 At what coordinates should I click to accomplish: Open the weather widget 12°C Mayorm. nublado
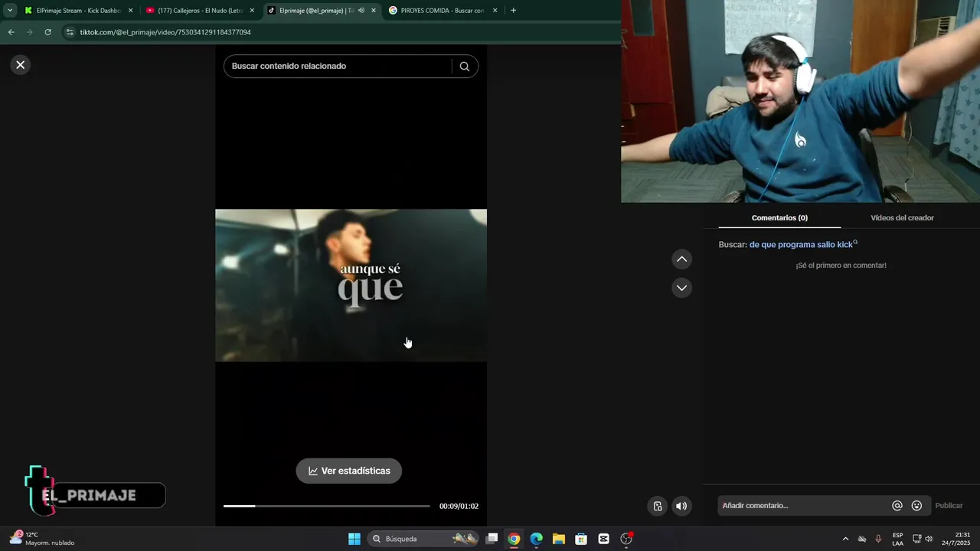tap(43, 539)
